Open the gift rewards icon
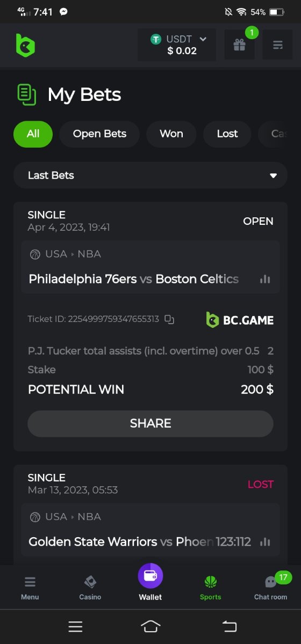Viewport: 301px width, 644px height. coord(239,45)
